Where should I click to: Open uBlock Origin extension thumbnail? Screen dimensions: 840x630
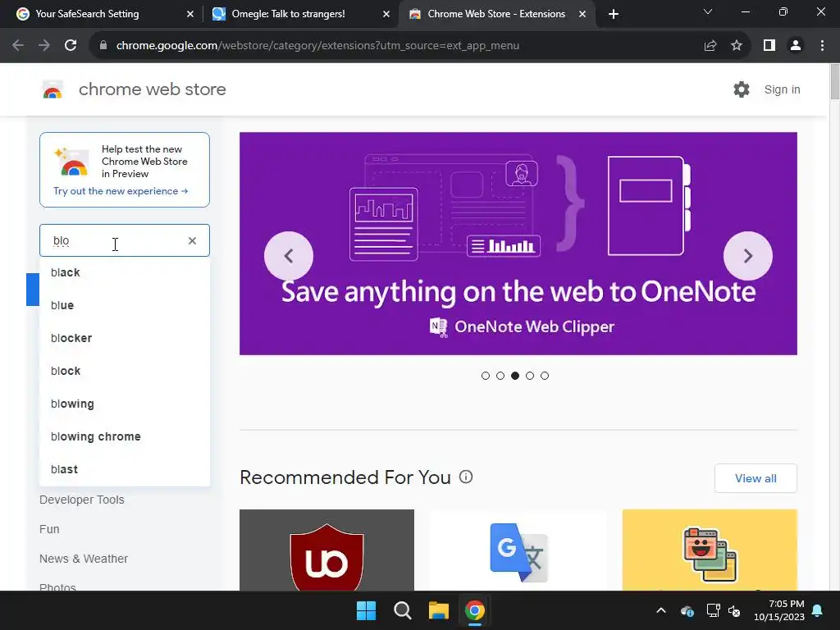click(326, 550)
